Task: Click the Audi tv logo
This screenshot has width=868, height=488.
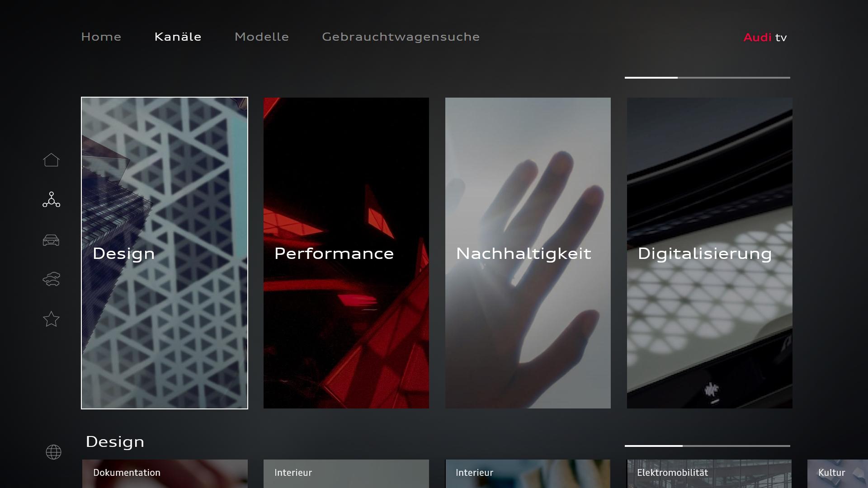Action: [765, 38]
